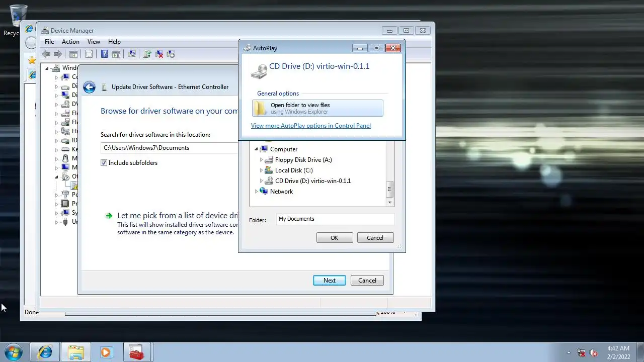Collapse the Other devices category in Device Manager
The height and width of the screenshot is (362, 644).
coord(56,176)
